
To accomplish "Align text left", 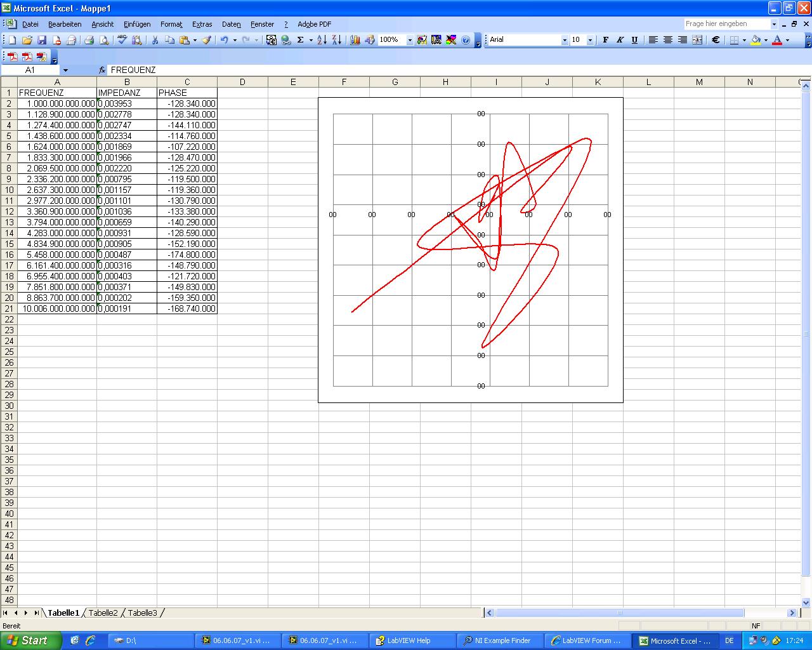I will tap(653, 40).
